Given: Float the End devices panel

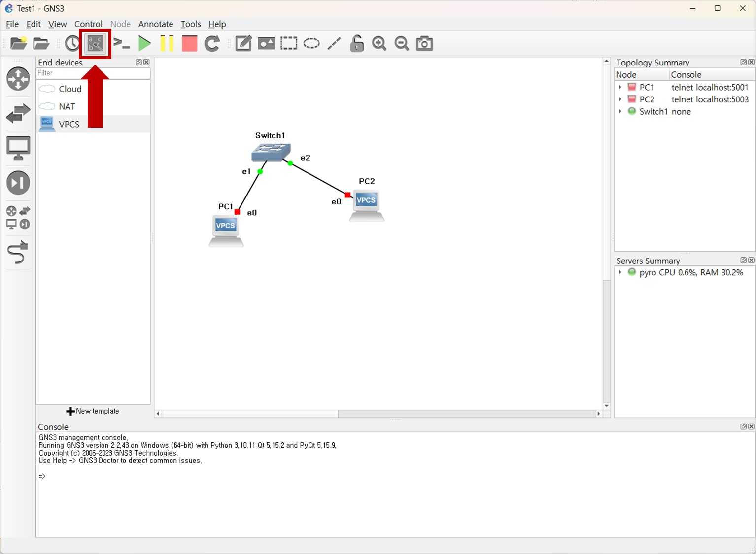Looking at the screenshot, I should point(138,62).
